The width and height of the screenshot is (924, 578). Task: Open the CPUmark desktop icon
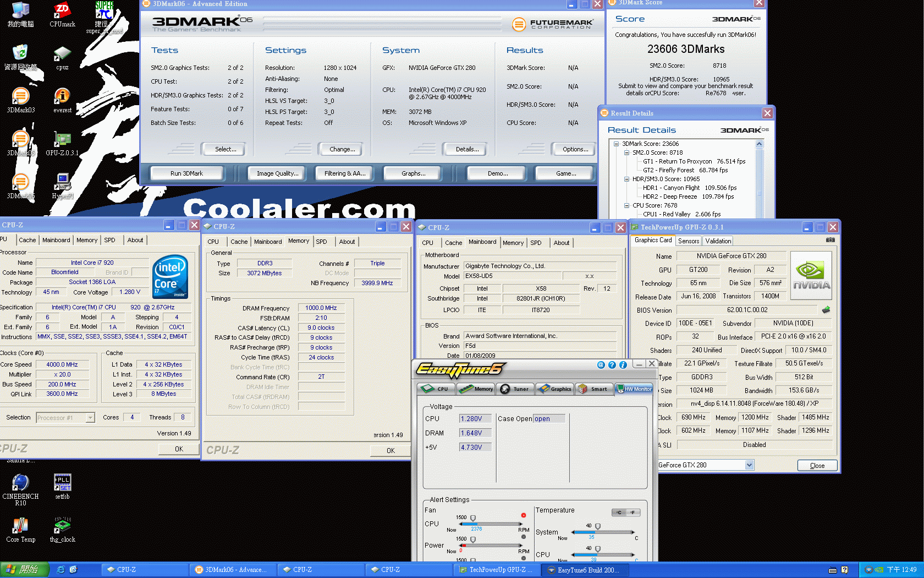[62, 14]
